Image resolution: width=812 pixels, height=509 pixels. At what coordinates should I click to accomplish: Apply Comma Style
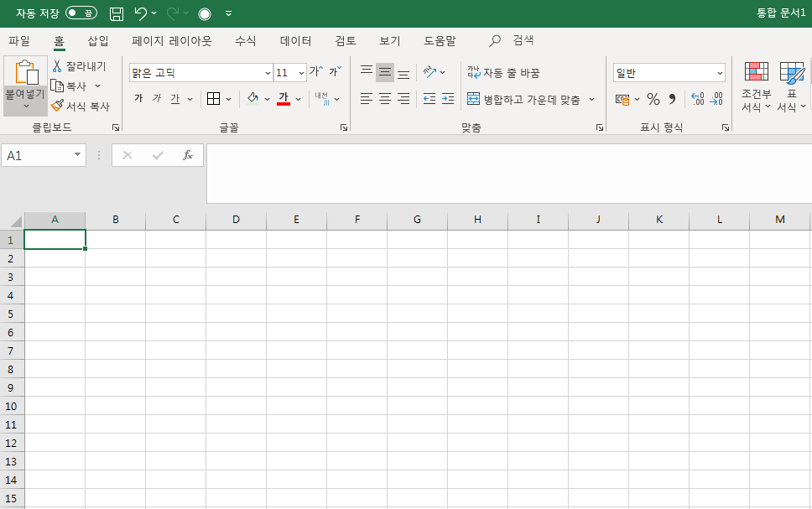(x=672, y=99)
